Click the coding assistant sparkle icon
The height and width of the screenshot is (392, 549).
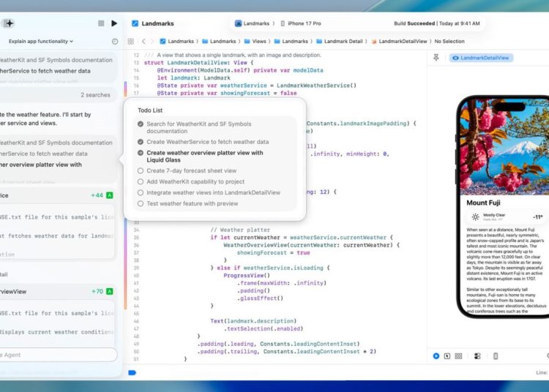point(9,23)
